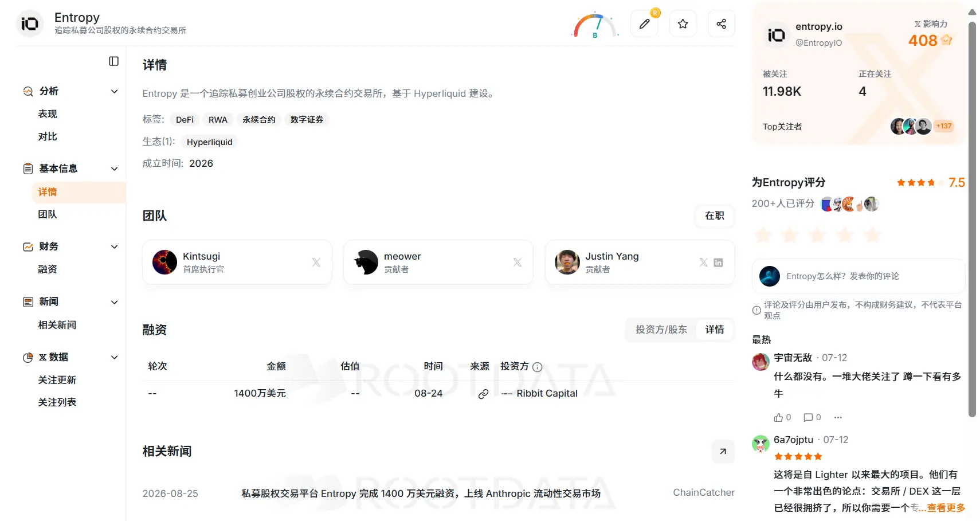Select the funding 详情 tab
The image size is (980, 521).
point(715,330)
